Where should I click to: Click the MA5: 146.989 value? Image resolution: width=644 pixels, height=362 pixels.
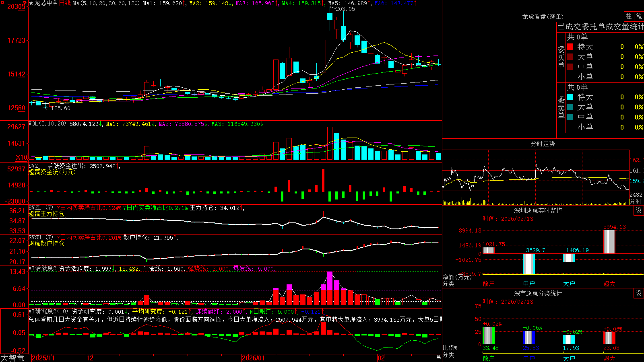pyautogui.click(x=348, y=3)
